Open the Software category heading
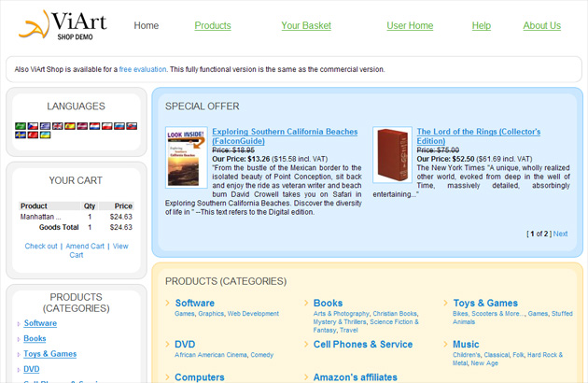588x383 pixels. 195,303
